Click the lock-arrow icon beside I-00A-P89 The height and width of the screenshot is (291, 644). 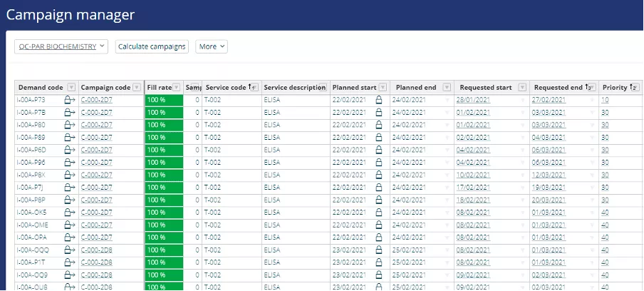click(x=70, y=138)
